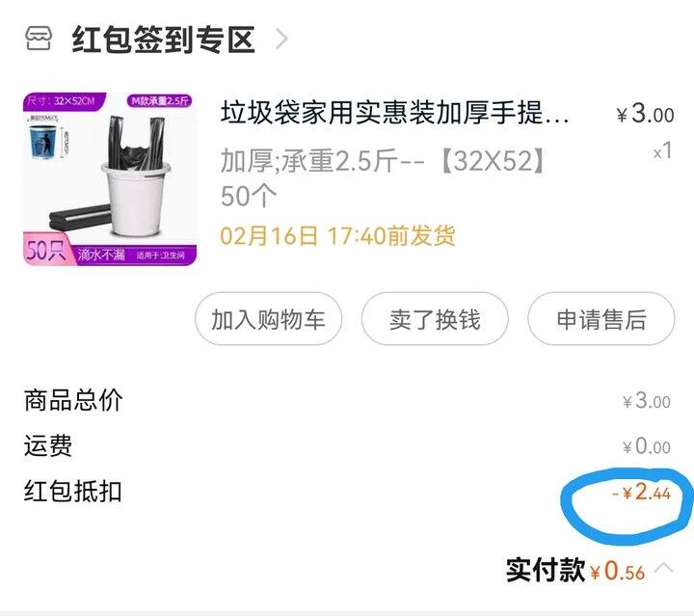
Task: Open the garbage bag product thumbnail
Action: pyautogui.click(x=110, y=178)
